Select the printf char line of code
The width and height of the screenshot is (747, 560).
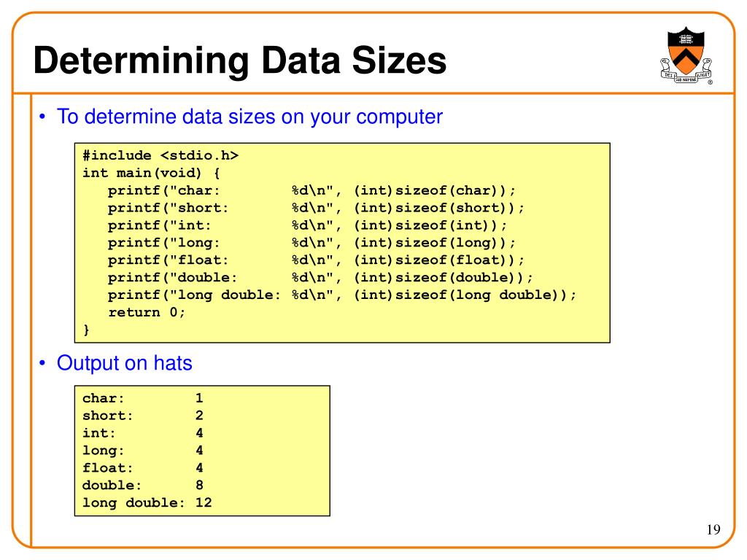pyautogui.click(x=311, y=190)
